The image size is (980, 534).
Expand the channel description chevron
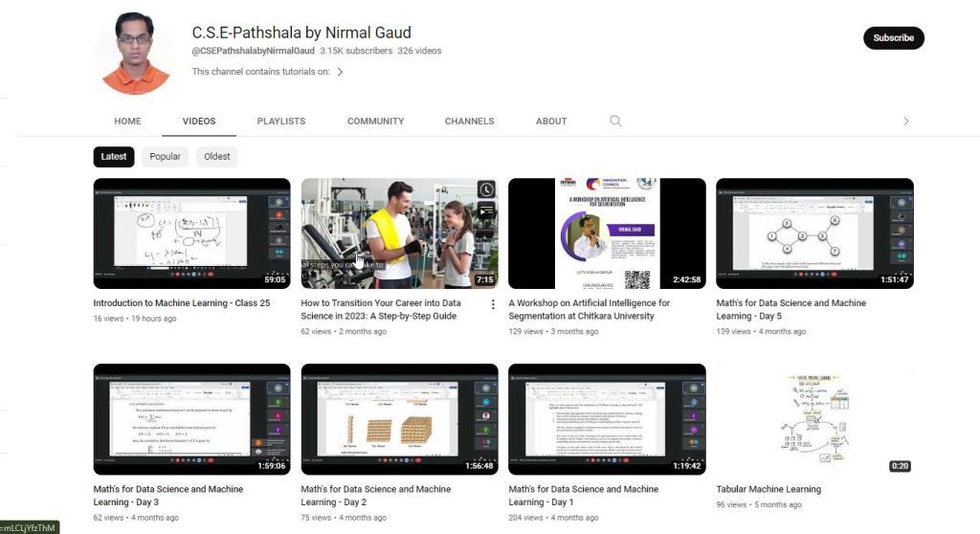click(x=340, y=72)
